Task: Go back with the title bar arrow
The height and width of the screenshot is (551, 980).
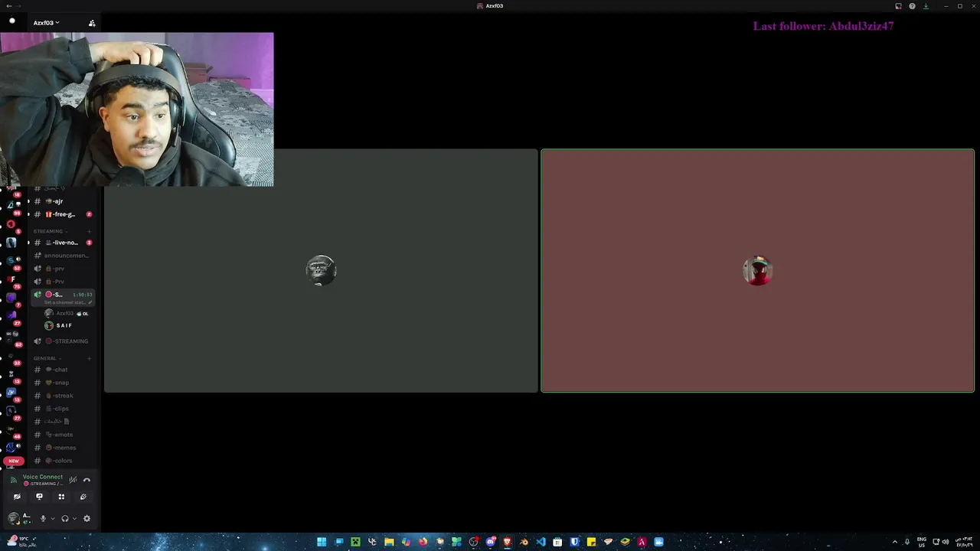Action: point(8,6)
